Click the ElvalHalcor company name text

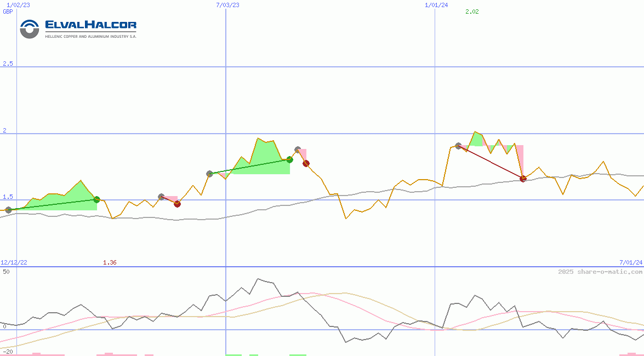[90, 25]
